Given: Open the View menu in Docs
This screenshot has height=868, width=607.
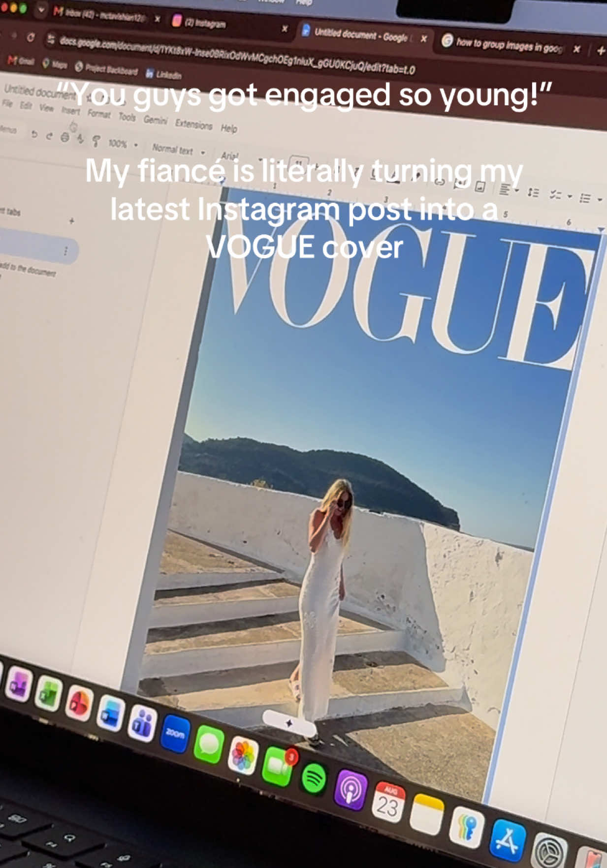Looking at the screenshot, I should pos(46,108).
